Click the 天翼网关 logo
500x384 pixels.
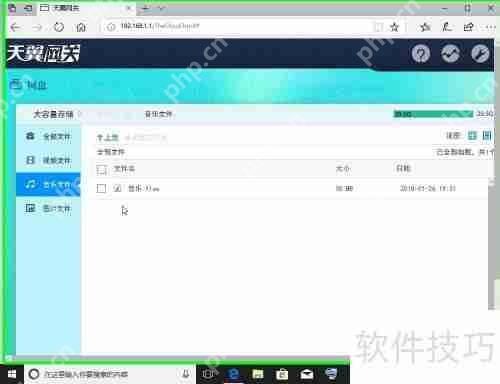(x=44, y=53)
